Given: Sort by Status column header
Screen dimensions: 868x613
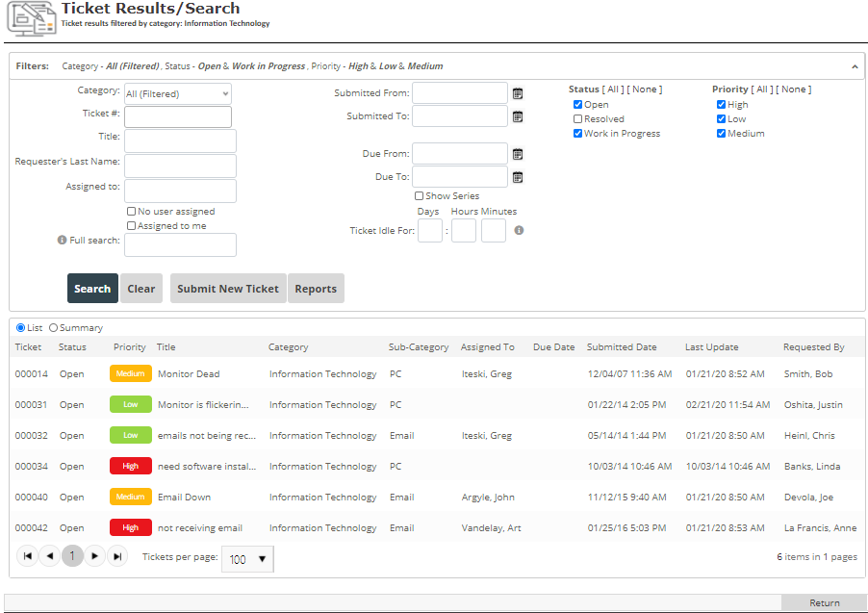Looking at the screenshot, I should pyautogui.click(x=72, y=347).
